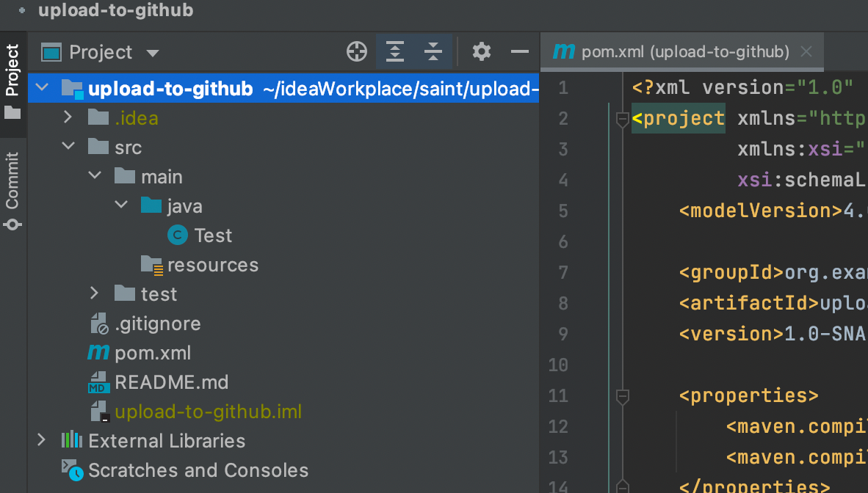Click the resources folder icon

pyautogui.click(x=151, y=265)
